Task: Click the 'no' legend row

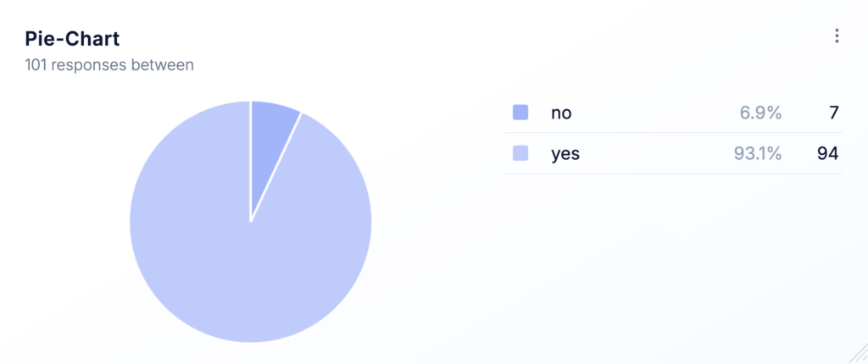Action: [x=674, y=113]
